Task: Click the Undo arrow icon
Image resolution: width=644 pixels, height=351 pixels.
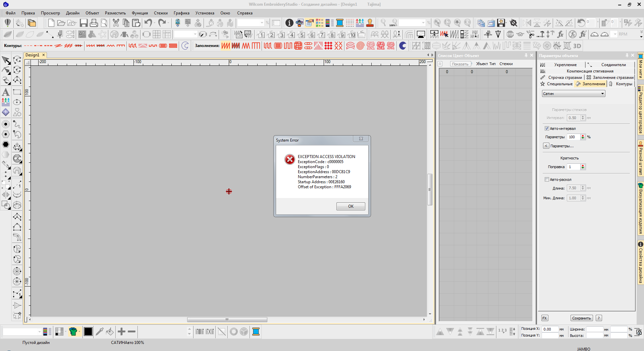Action: point(148,23)
